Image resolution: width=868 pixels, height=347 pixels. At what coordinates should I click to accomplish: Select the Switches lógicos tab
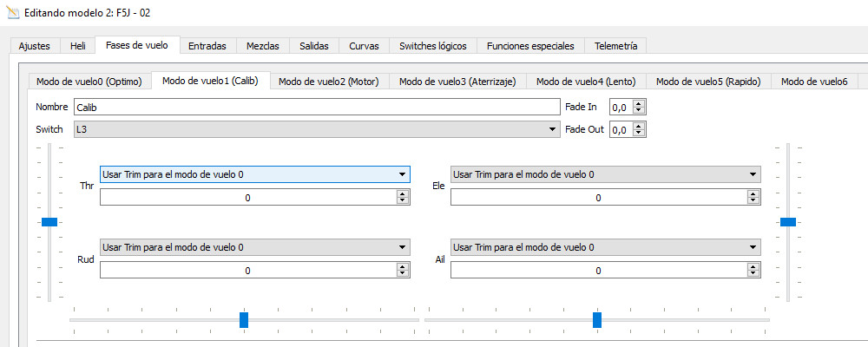pyautogui.click(x=432, y=45)
